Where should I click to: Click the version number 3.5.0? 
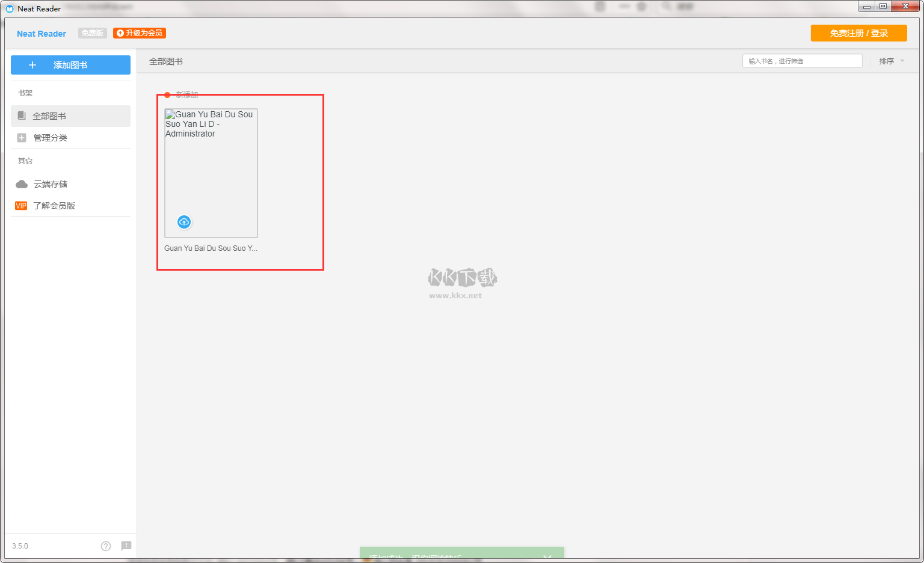pos(20,546)
